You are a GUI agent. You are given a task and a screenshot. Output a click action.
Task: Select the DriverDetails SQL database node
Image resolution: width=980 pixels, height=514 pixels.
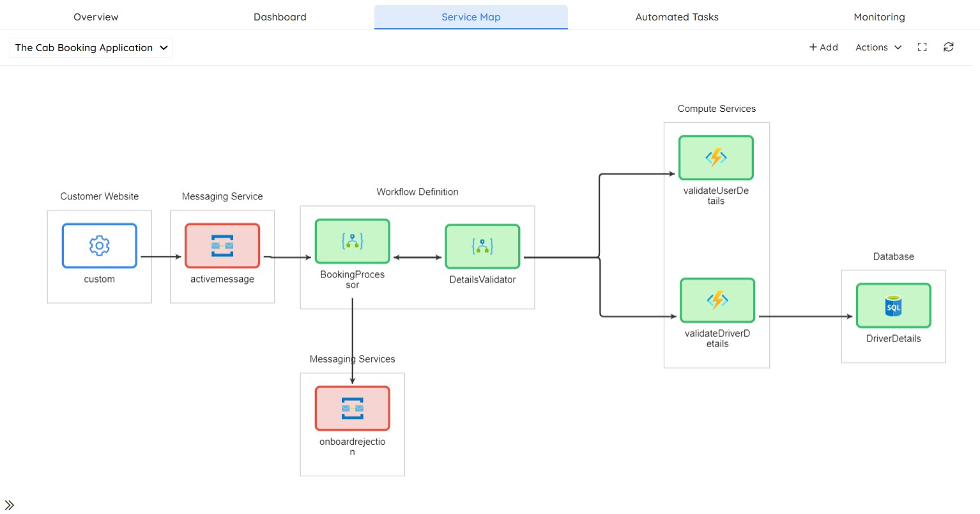(893, 306)
